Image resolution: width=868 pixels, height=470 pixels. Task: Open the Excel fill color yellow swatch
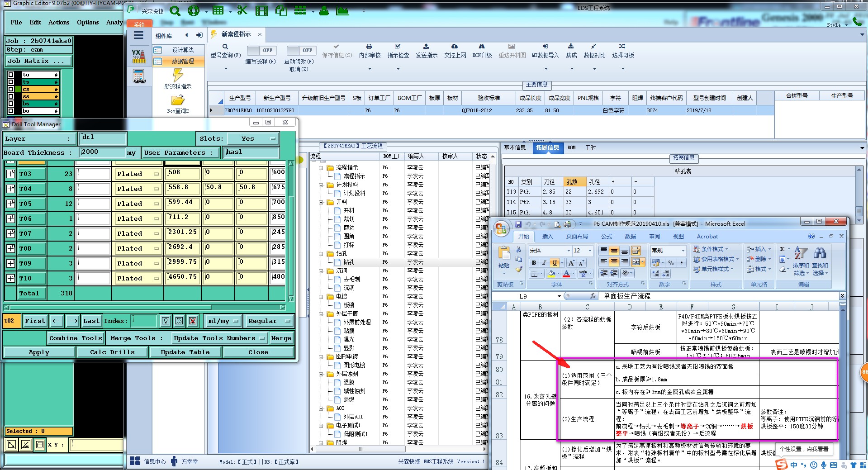click(x=551, y=274)
